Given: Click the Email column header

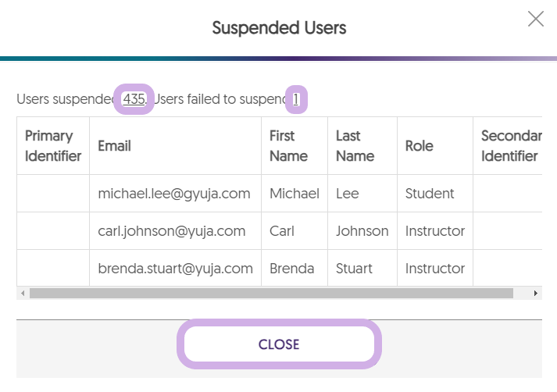Looking at the screenshot, I should point(114,146).
